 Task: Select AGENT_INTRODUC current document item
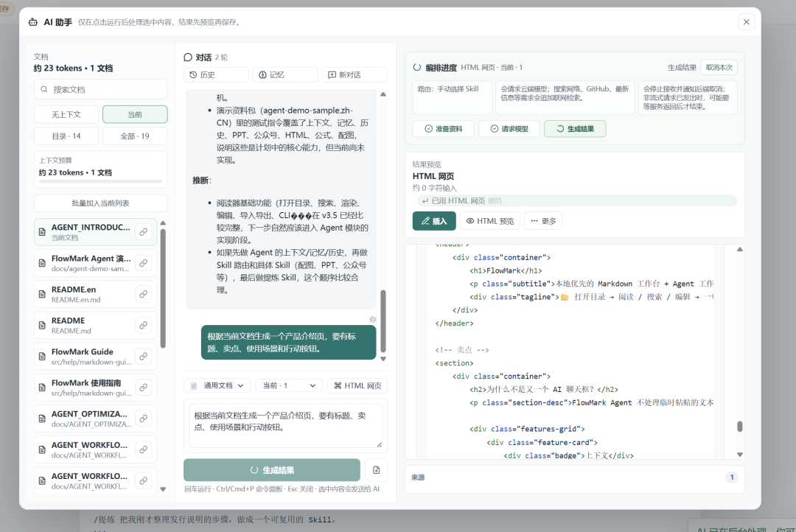(x=95, y=232)
